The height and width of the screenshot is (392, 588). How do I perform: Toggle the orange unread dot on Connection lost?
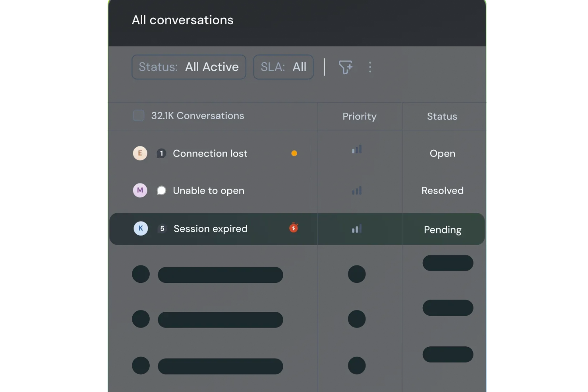294,153
